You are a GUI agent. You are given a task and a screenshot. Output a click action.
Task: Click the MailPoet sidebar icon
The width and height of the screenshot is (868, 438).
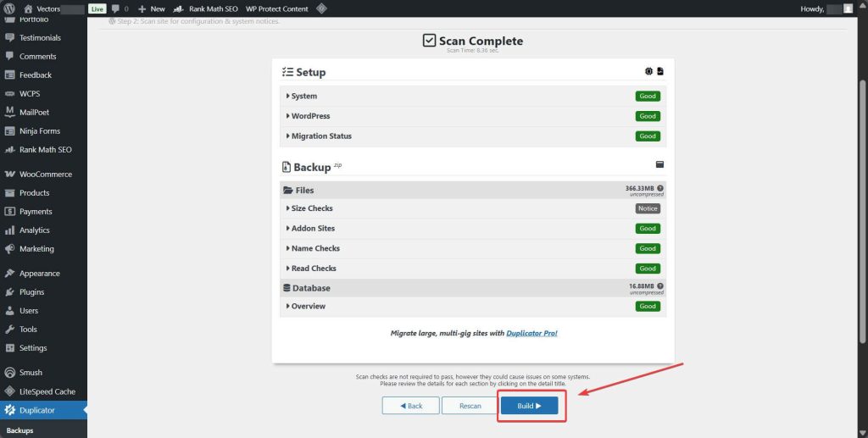pyautogui.click(x=9, y=112)
